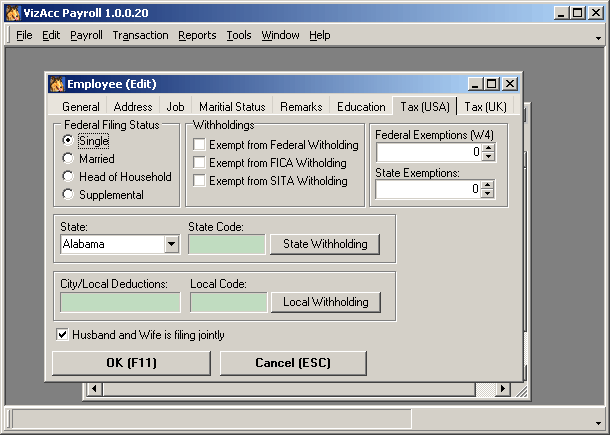Open the Reports menu
The width and height of the screenshot is (610, 435).
click(197, 35)
